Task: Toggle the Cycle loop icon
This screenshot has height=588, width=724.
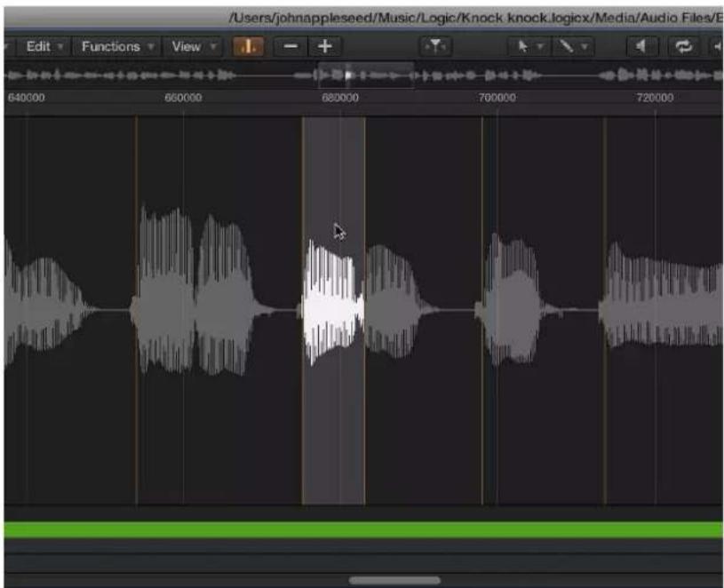Action: pos(684,46)
